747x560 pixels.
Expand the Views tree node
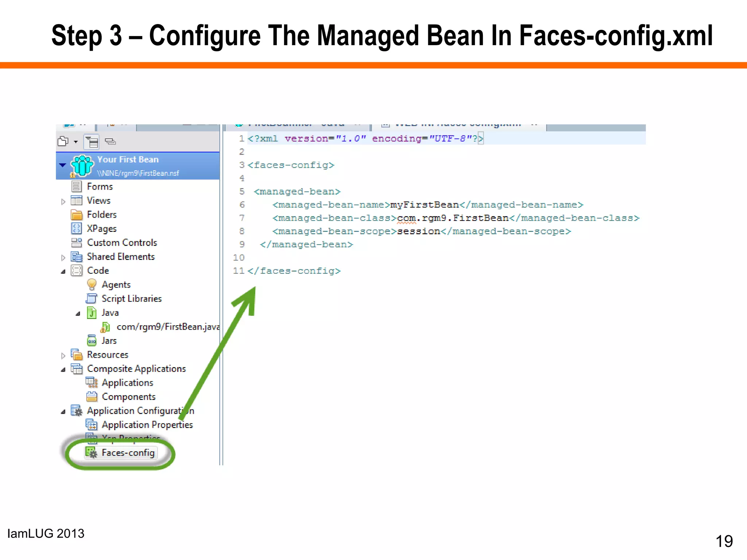(63, 201)
